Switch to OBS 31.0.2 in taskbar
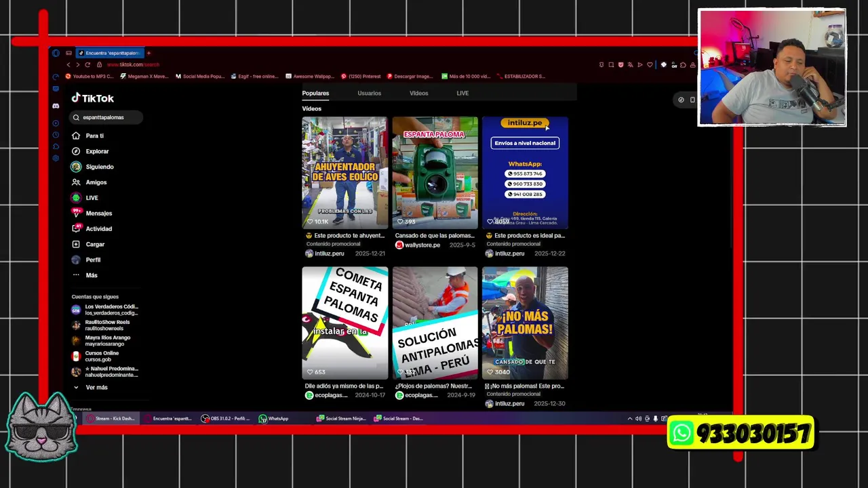Viewport: 868px width, 488px height. [226, 418]
